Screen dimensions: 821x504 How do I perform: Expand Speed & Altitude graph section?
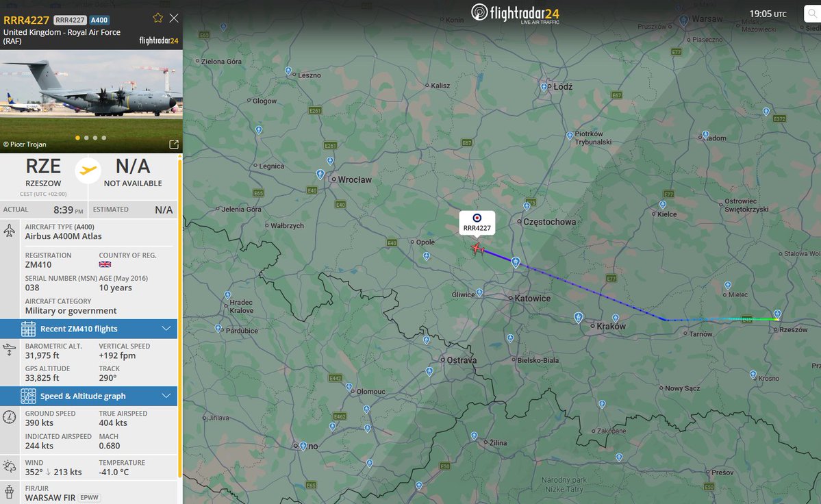[88, 396]
